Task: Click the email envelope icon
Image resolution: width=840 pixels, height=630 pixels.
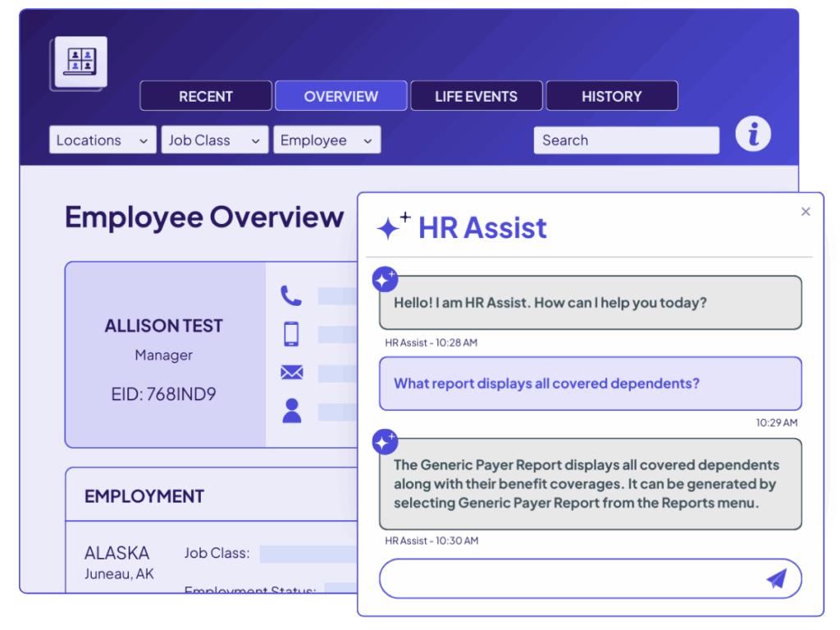Action: 291,373
